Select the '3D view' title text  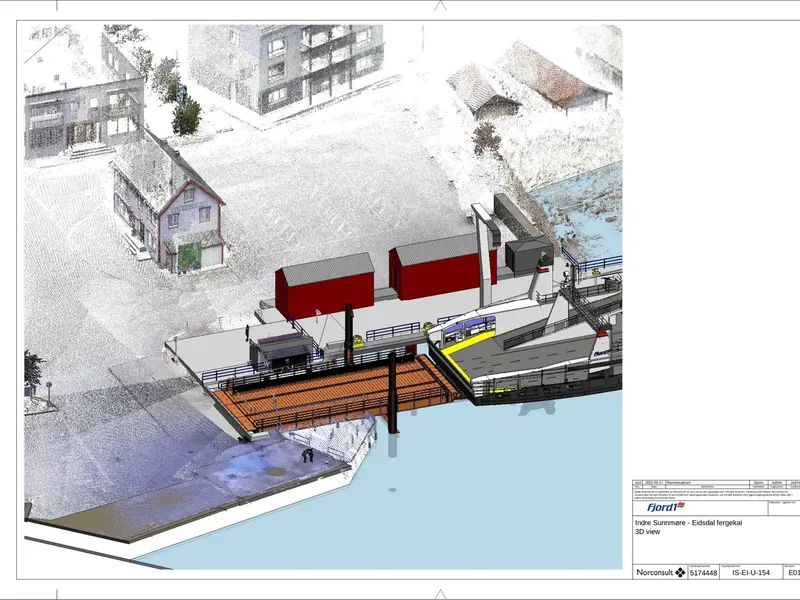(x=647, y=532)
